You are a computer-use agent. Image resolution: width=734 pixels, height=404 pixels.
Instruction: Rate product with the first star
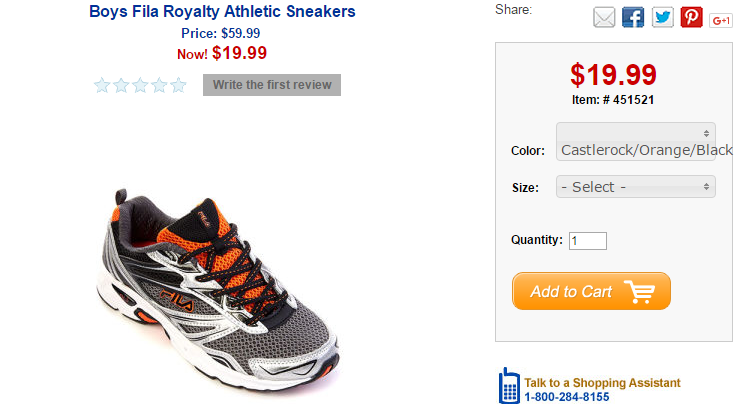click(102, 85)
